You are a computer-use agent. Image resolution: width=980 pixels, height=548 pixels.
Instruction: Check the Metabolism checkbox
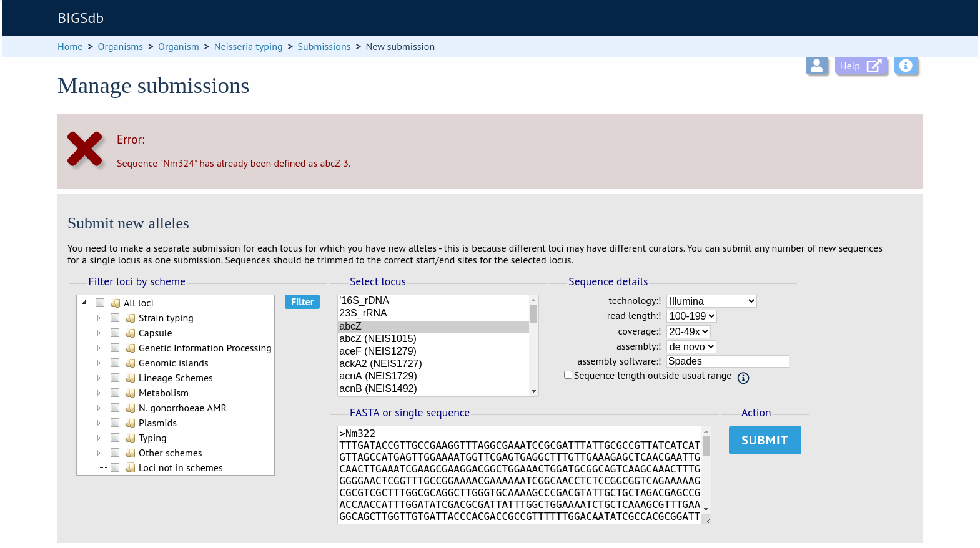pyautogui.click(x=115, y=393)
